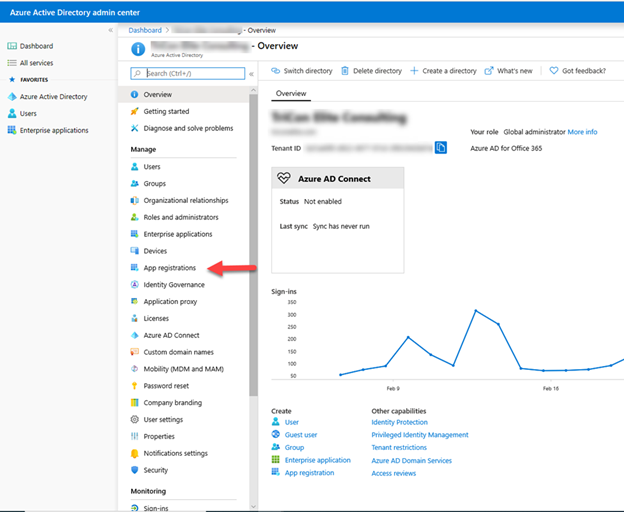Open the Security shield entry

156,470
